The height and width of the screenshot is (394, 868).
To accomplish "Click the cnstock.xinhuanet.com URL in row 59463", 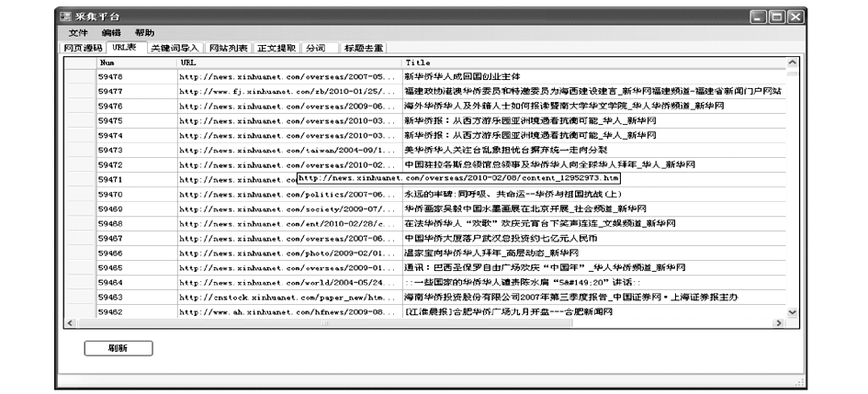I will tap(289, 298).
